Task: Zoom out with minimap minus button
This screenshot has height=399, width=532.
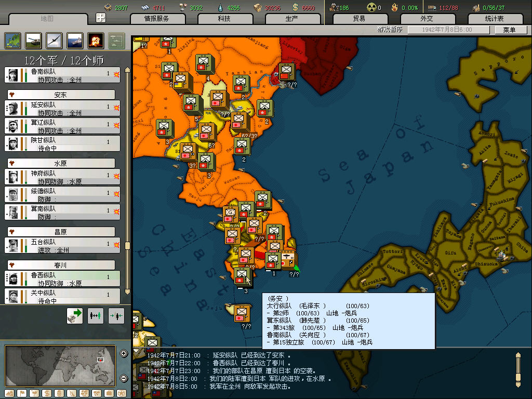Action: click(x=124, y=378)
